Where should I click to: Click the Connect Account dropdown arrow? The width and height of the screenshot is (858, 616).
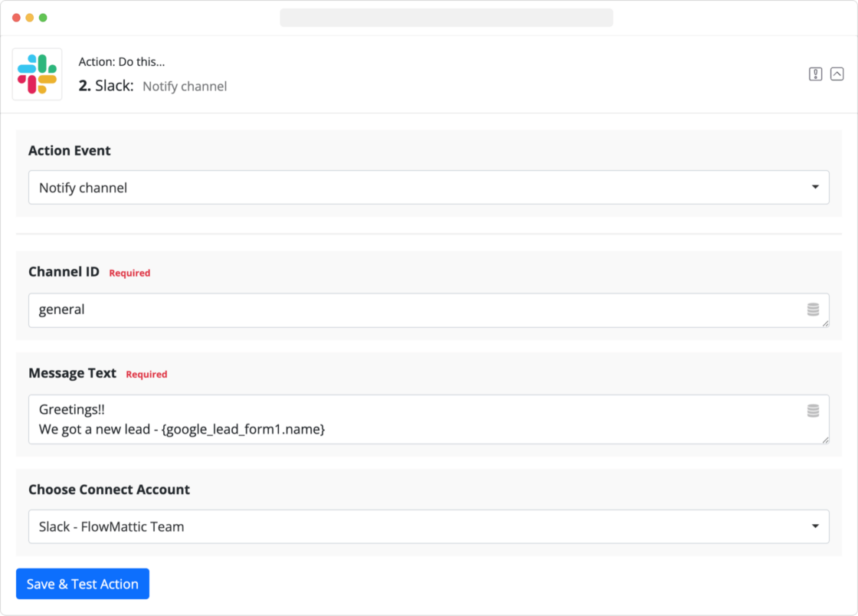[x=814, y=526]
